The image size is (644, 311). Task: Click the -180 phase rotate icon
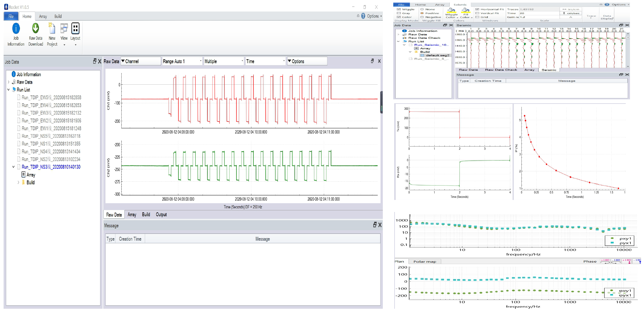pos(616,261)
